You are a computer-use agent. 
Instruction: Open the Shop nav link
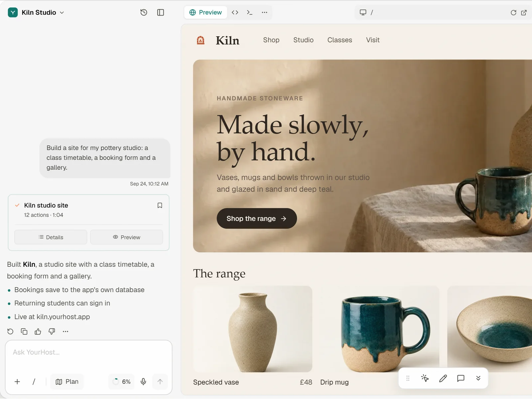[271, 40]
